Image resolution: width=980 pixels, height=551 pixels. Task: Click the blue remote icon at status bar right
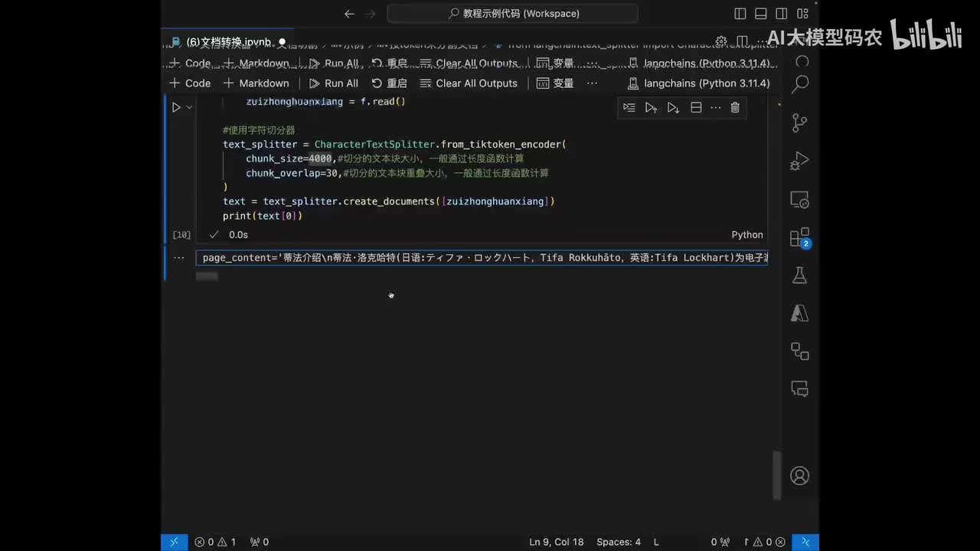(x=805, y=542)
